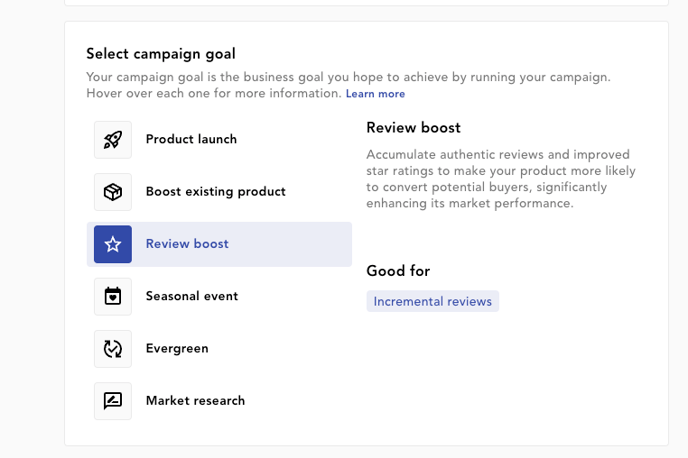Click the Review boost description paragraph
The height and width of the screenshot is (458, 688).
[x=501, y=179]
